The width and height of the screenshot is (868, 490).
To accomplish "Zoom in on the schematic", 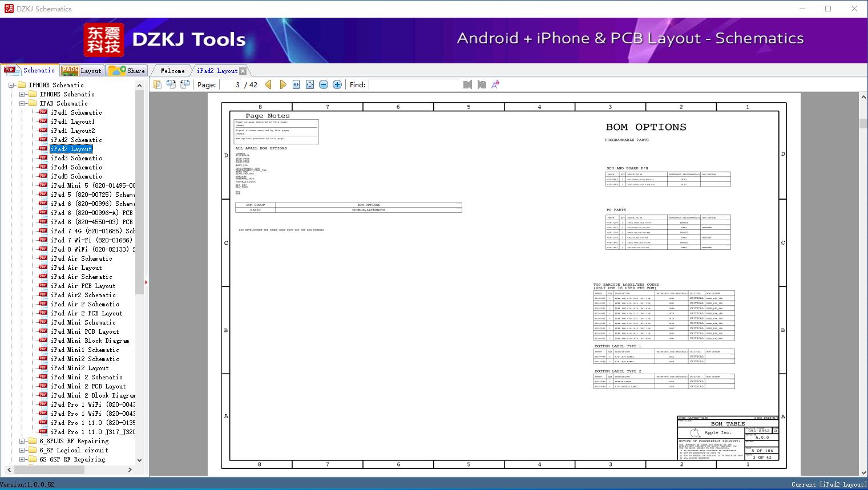I will pyautogui.click(x=337, y=84).
